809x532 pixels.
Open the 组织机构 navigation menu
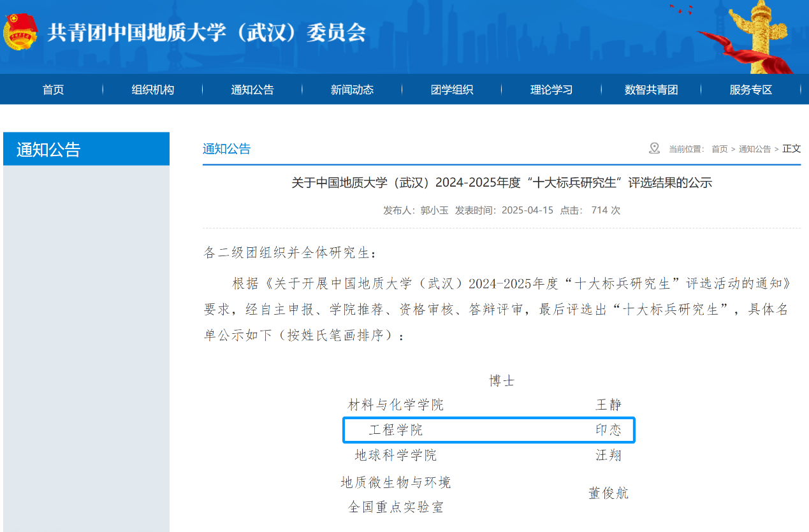point(153,90)
